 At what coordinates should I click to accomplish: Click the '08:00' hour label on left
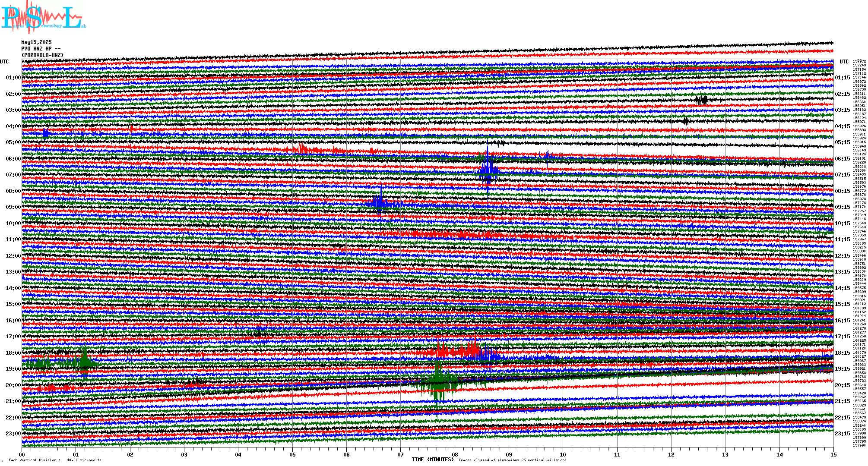[13, 191]
